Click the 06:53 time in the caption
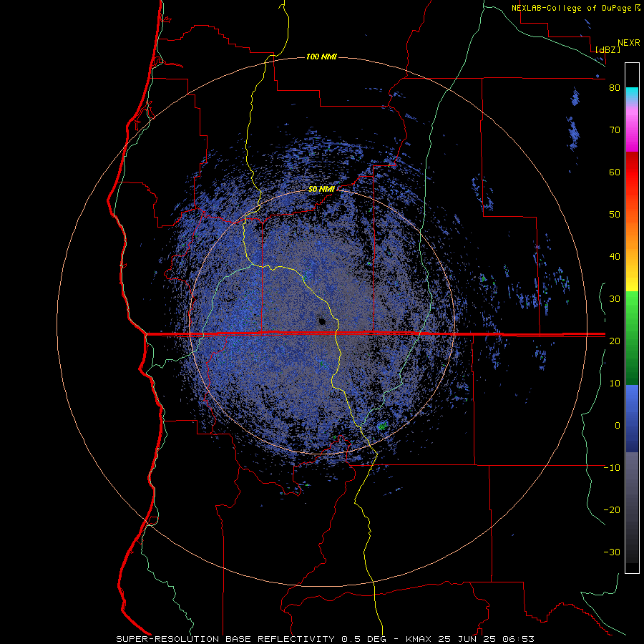Viewport: 644px width, 644px height. point(520,639)
